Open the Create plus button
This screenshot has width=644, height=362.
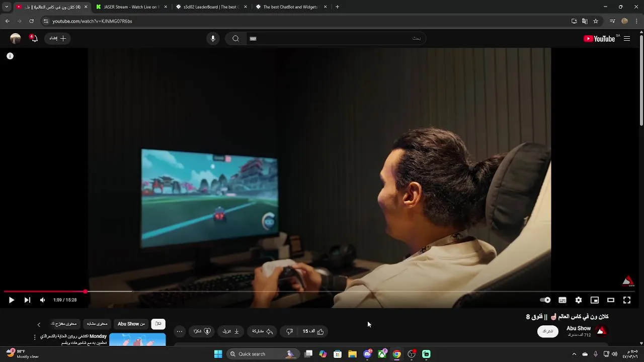58,38
